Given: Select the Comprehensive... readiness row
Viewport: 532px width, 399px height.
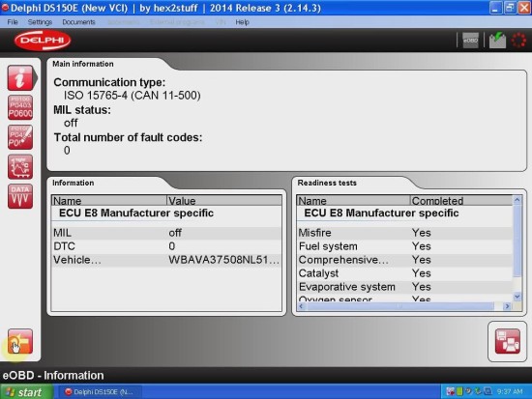Looking at the screenshot, I should pos(404,260).
